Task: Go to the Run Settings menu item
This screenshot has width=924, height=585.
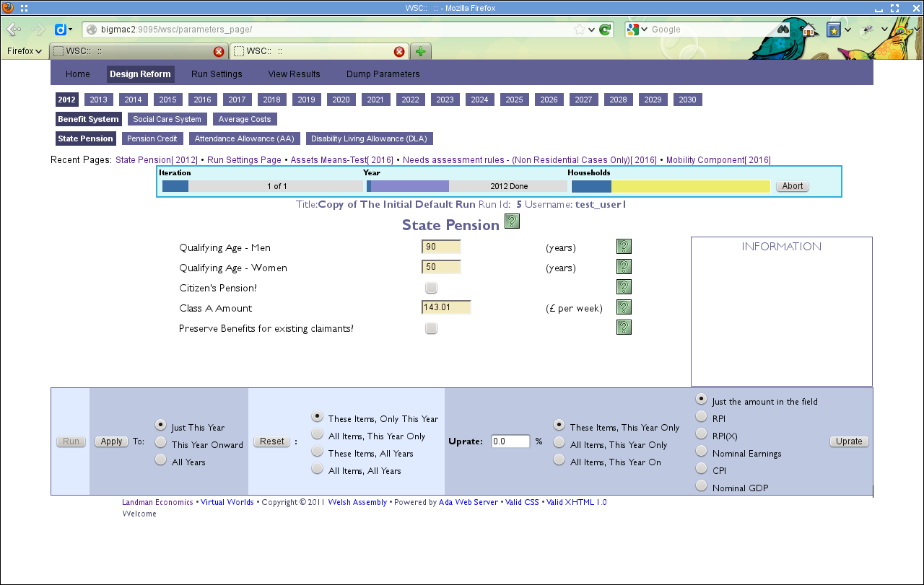Action: coord(217,74)
